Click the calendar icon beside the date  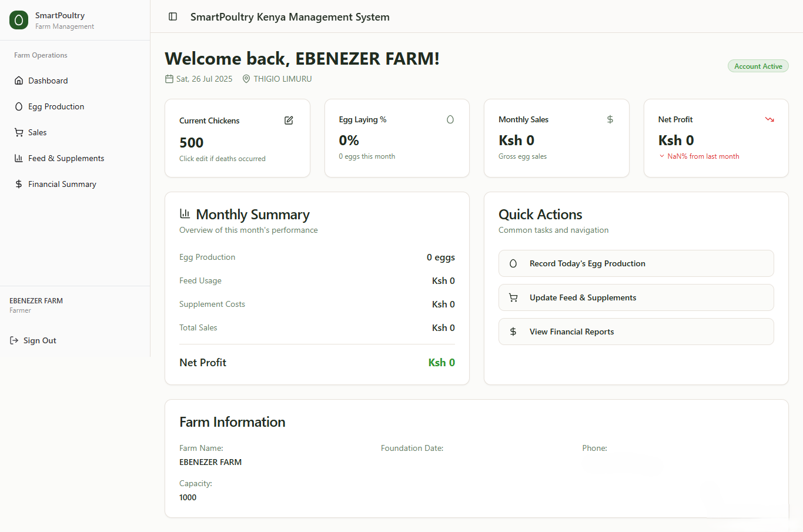click(x=169, y=79)
